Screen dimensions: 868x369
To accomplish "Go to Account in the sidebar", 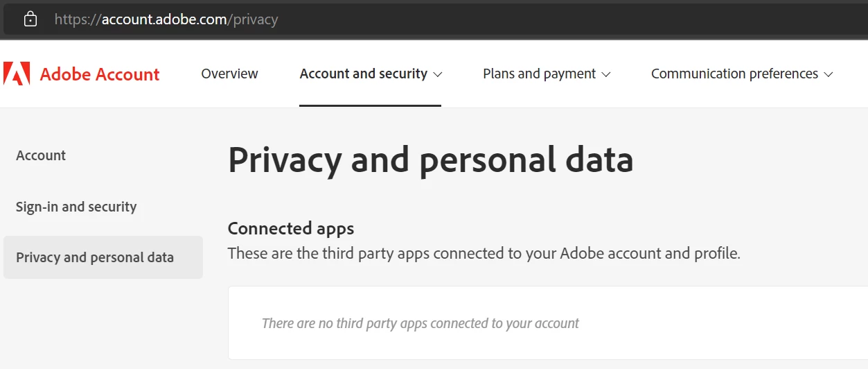I will pos(41,155).
